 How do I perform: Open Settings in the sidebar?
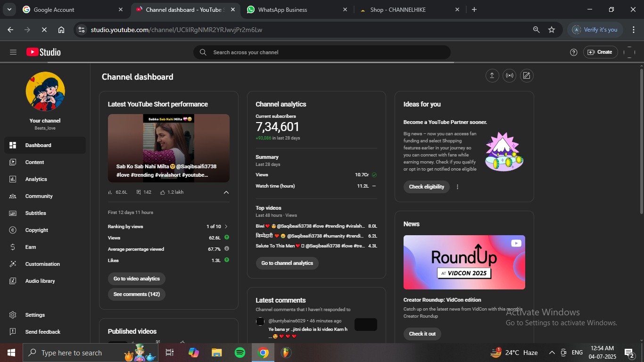(x=45, y=315)
